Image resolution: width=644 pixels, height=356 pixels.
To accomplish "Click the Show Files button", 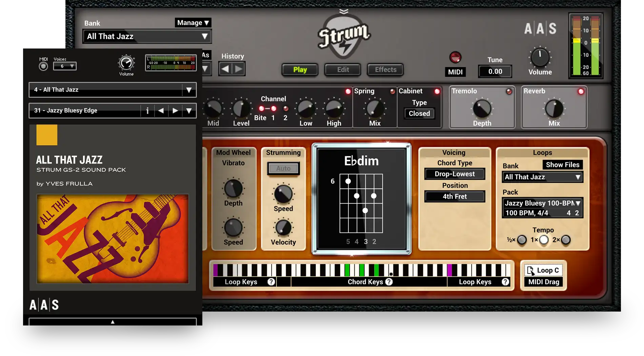I will pos(562,165).
